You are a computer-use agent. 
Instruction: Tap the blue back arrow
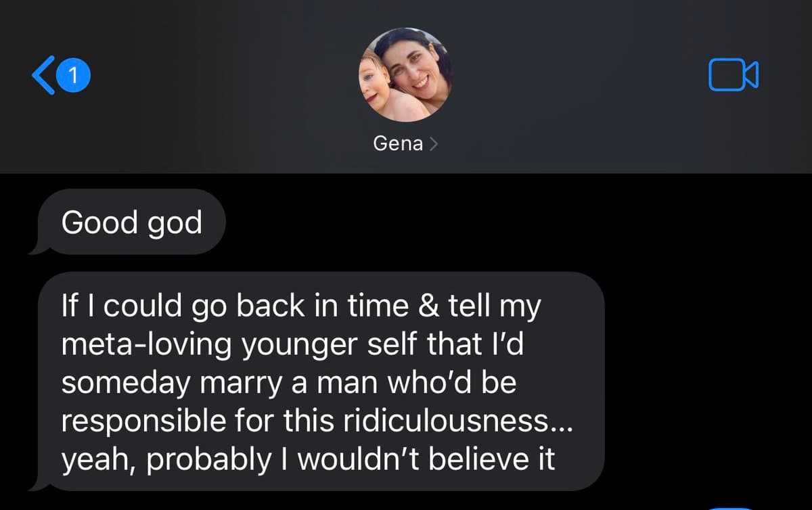pyautogui.click(x=42, y=75)
